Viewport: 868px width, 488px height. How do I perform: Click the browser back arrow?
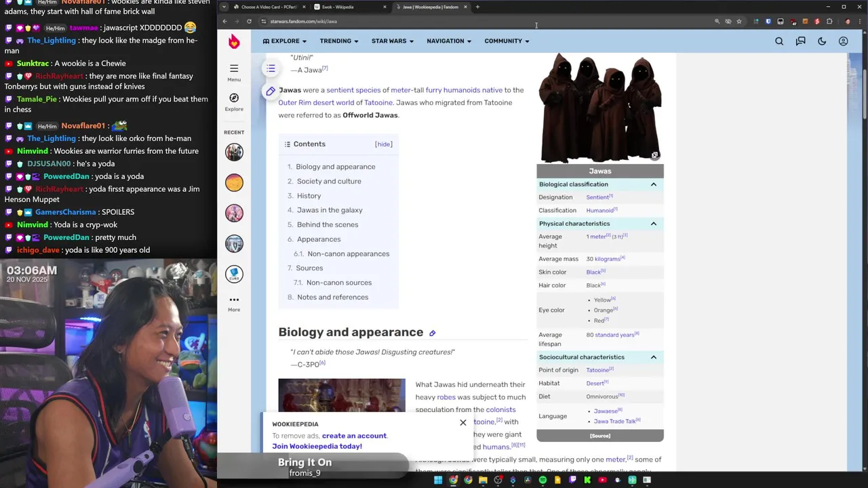pos(224,21)
